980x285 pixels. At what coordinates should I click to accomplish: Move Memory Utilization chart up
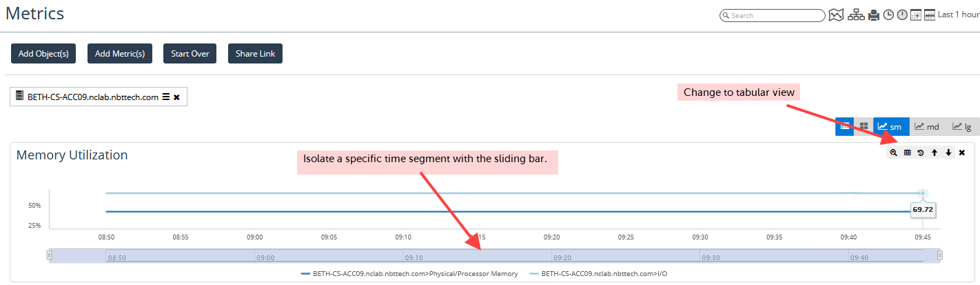(x=935, y=153)
